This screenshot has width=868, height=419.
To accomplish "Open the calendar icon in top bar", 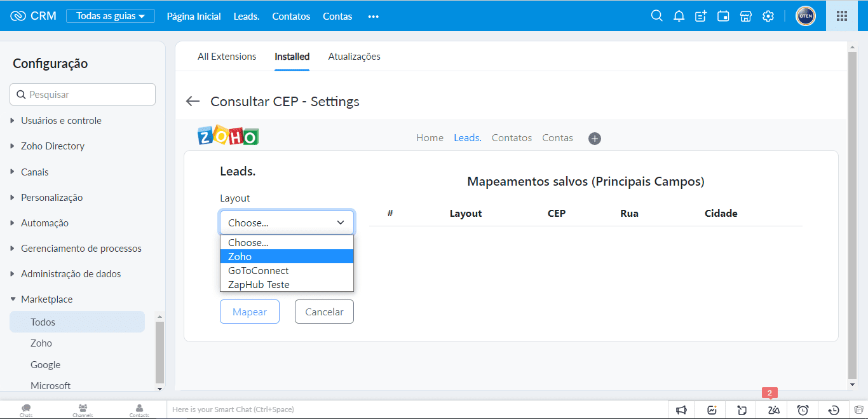I will click(x=723, y=16).
